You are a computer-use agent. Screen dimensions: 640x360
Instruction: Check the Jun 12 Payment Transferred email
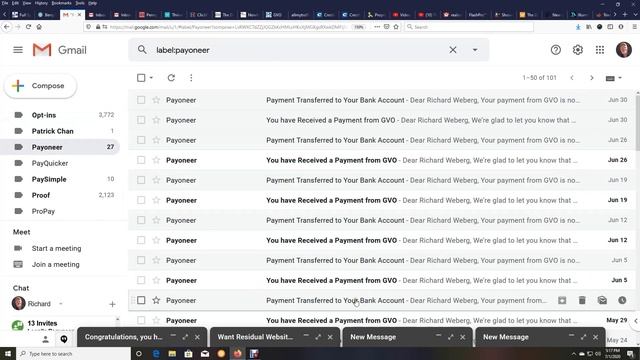tap(141, 220)
